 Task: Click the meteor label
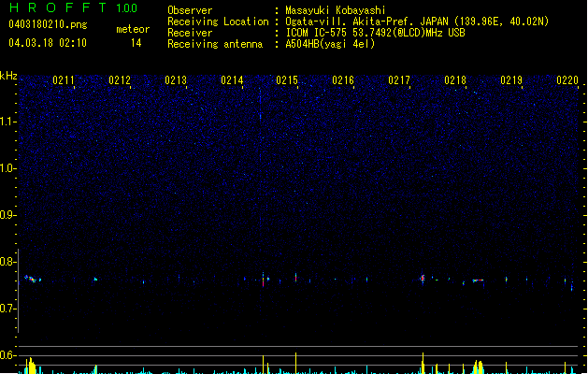pyautogui.click(x=133, y=29)
